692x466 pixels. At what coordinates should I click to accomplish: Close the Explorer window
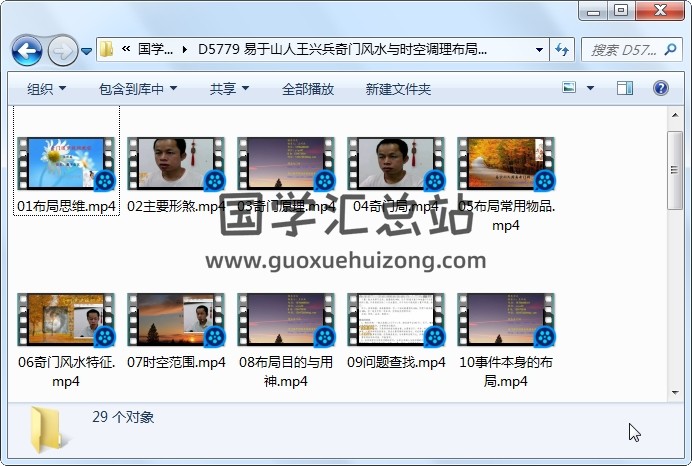coord(660,11)
